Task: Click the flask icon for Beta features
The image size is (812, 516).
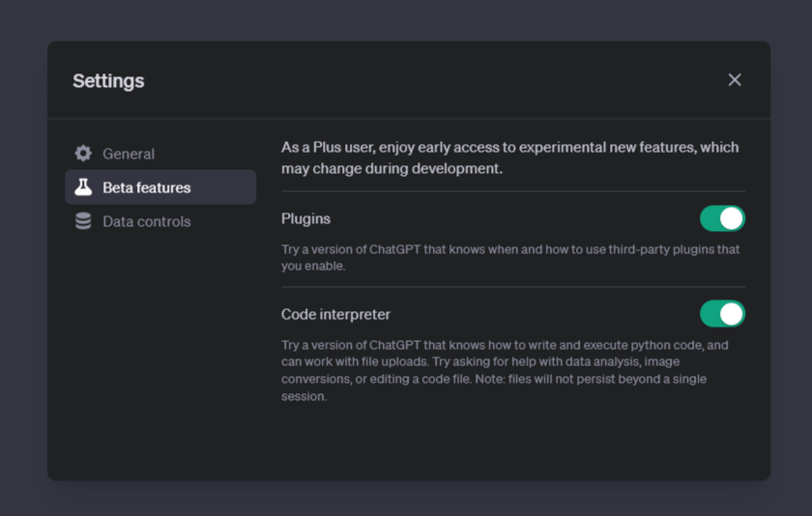Action: point(83,186)
